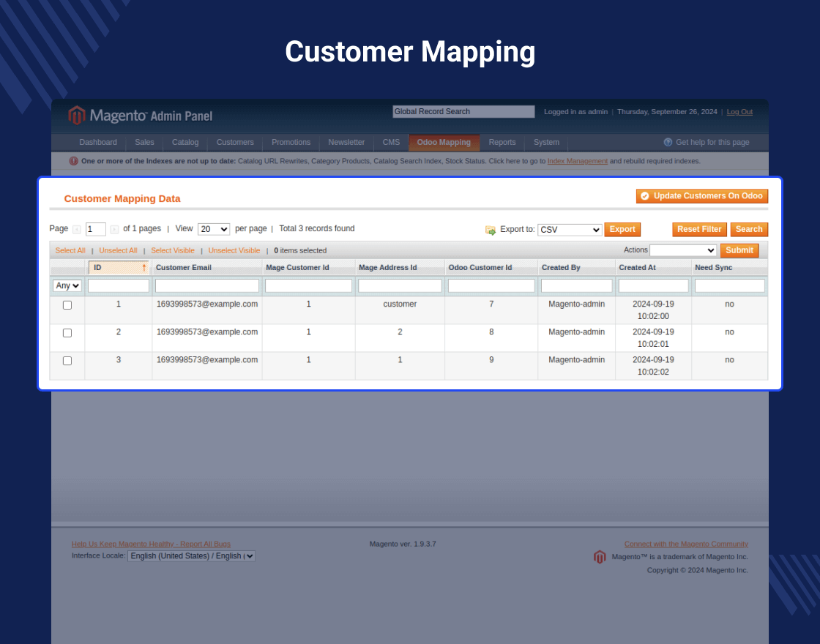Click the Customer Email filter field
Viewport: 820px width, 644px height.
[x=207, y=285]
